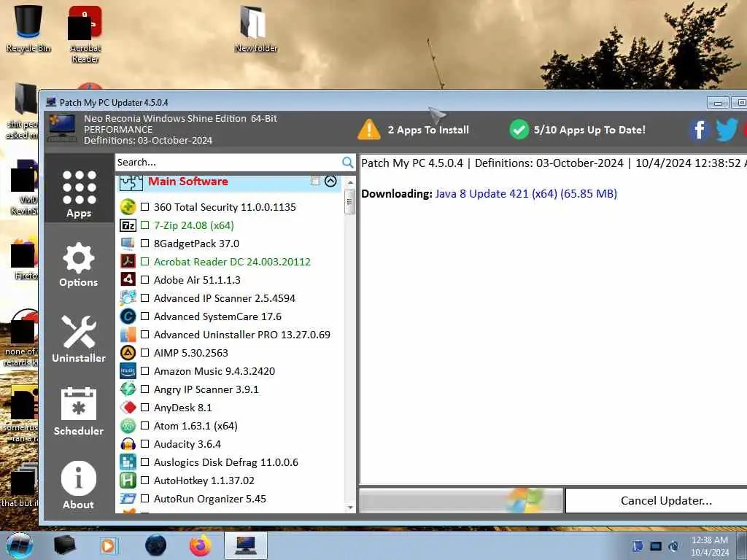Select the AnyDesk 8.1 entry text
Screen dimensions: 747x560
(x=183, y=408)
